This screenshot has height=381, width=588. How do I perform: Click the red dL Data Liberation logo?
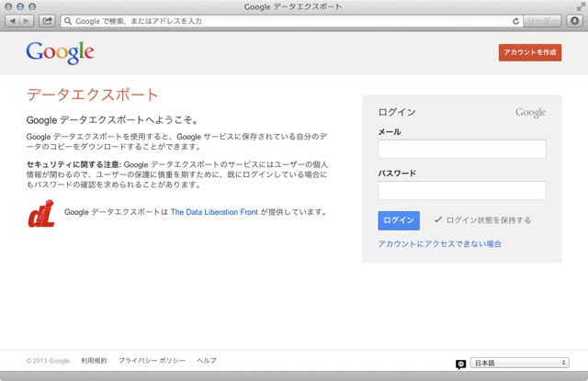coord(41,214)
